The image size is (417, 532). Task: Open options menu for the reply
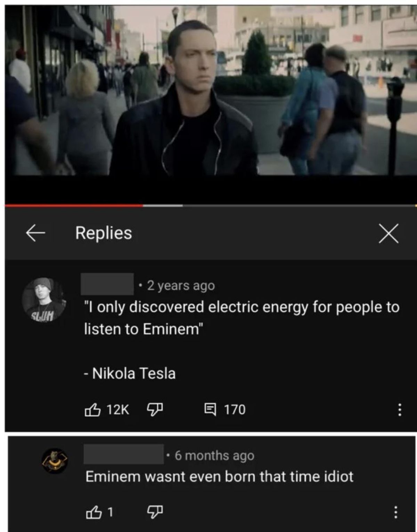point(395,512)
